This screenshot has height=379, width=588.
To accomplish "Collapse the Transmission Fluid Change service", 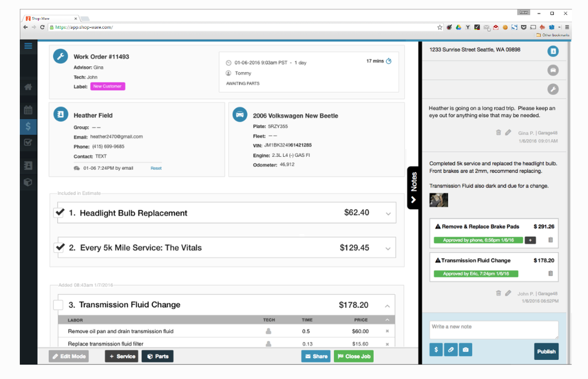I will tap(387, 306).
